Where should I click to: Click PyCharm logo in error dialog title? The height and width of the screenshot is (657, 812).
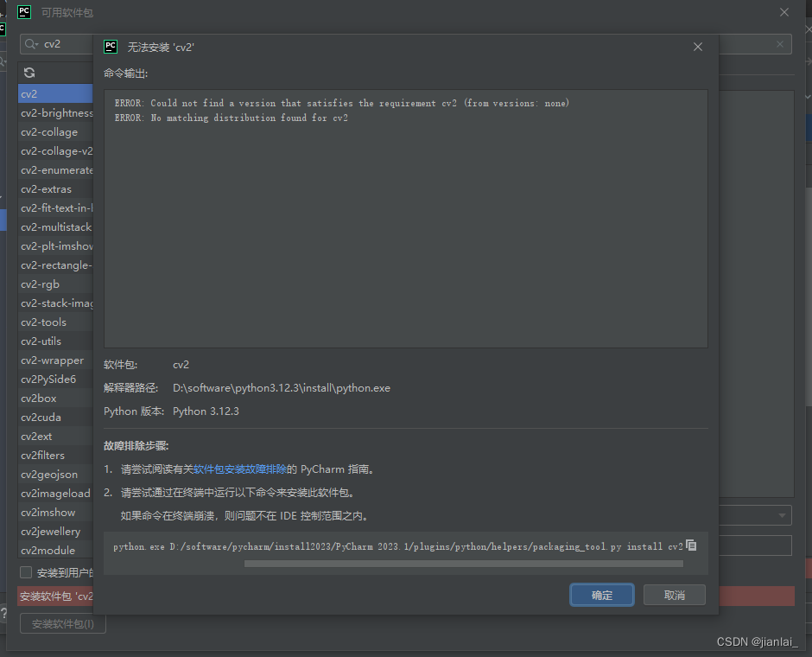point(111,47)
